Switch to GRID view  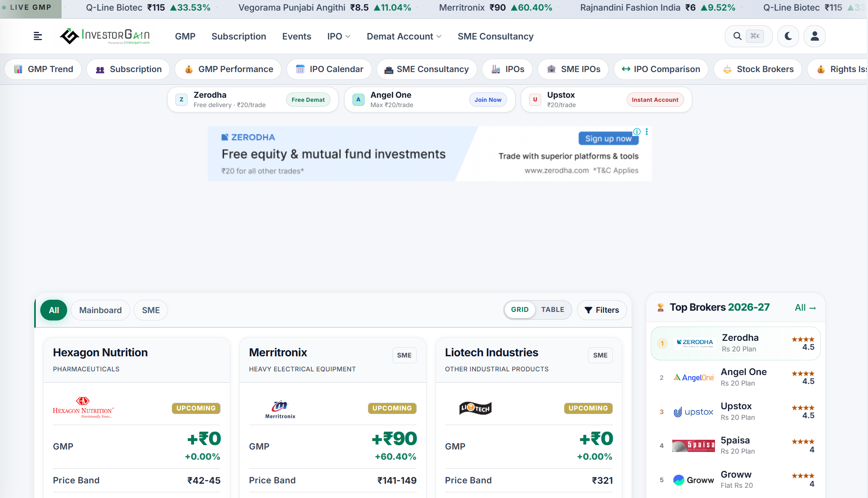(520, 310)
